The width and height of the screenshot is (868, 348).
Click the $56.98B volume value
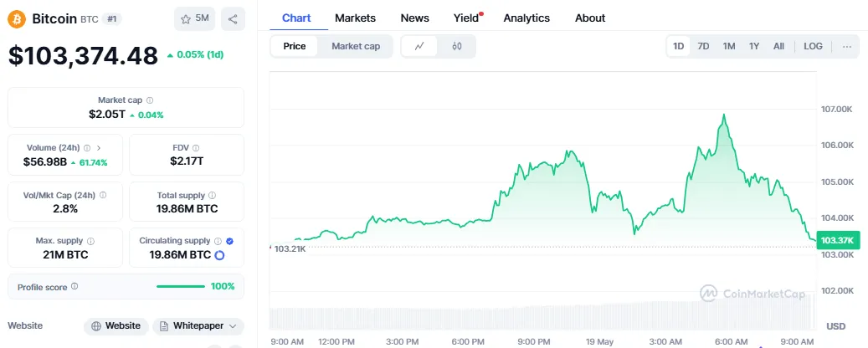point(45,162)
